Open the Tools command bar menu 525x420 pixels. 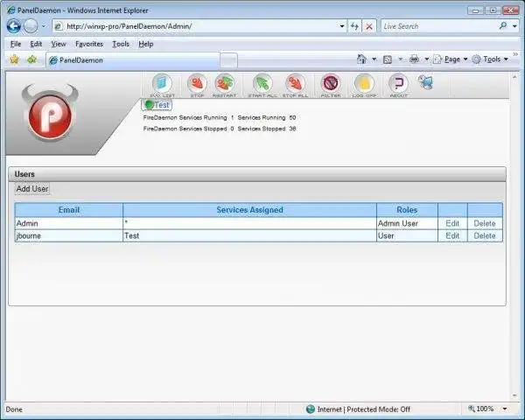pyautogui.click(x=490, y=59)
